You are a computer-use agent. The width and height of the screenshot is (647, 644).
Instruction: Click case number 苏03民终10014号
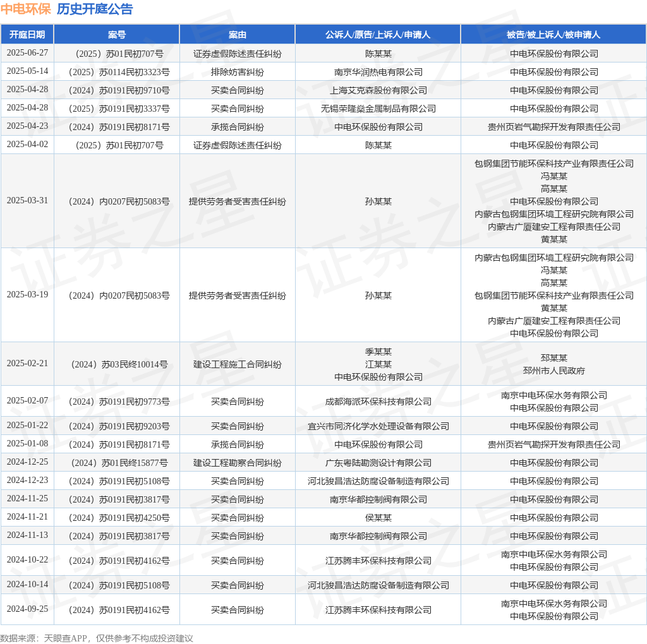tap(119, 364)
